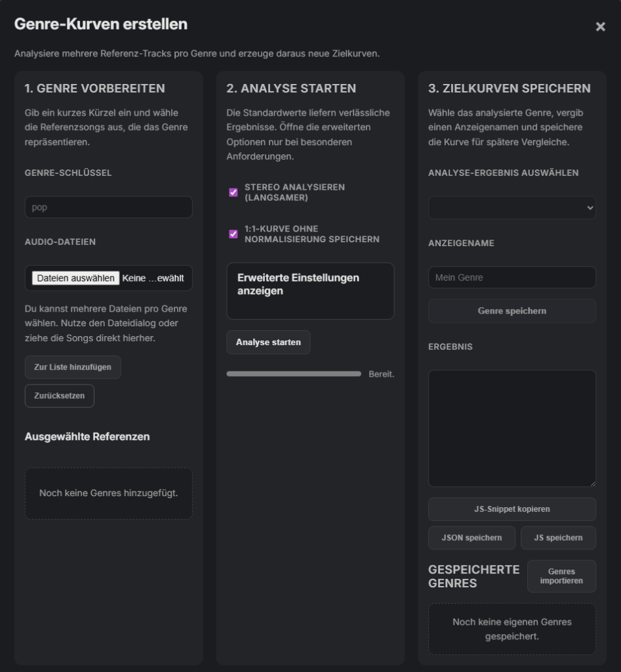
Task: Close the Genre-Kurven erstellen dialog
Action: [x=600, y=27]
